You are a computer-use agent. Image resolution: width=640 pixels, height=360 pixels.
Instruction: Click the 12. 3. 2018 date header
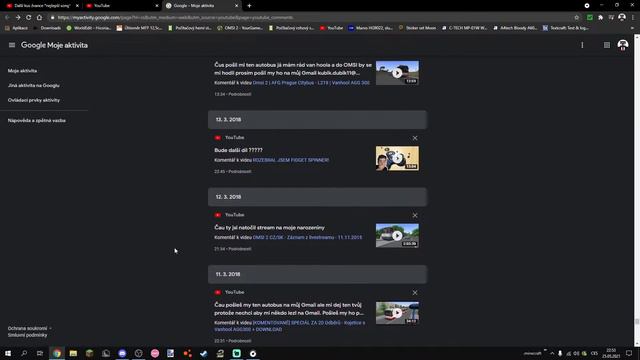(317, 197)
